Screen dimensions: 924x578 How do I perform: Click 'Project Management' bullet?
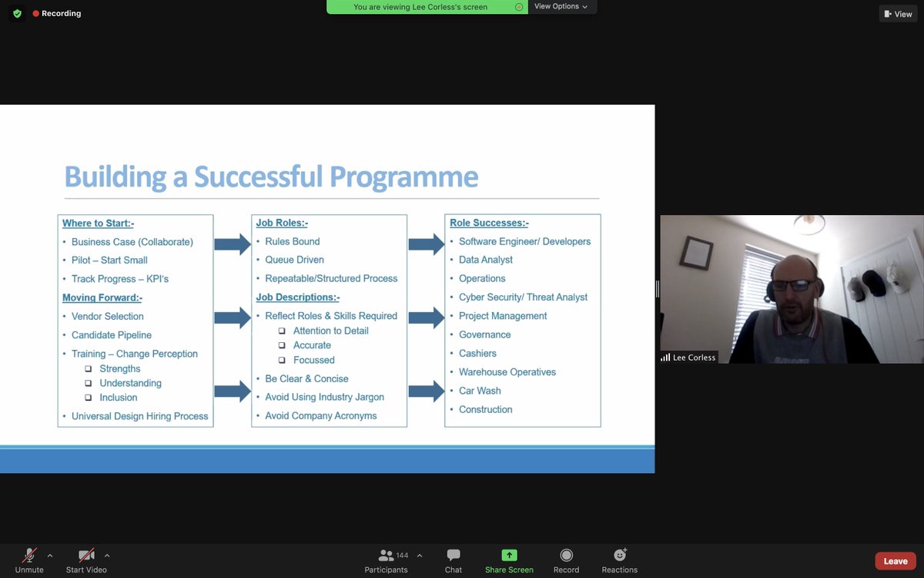tap(503, 316)
